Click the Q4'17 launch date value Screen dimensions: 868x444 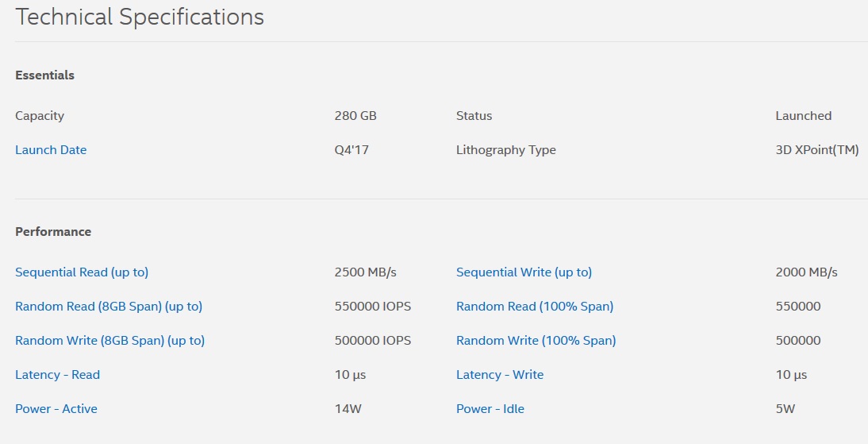(x=351, y=150)
